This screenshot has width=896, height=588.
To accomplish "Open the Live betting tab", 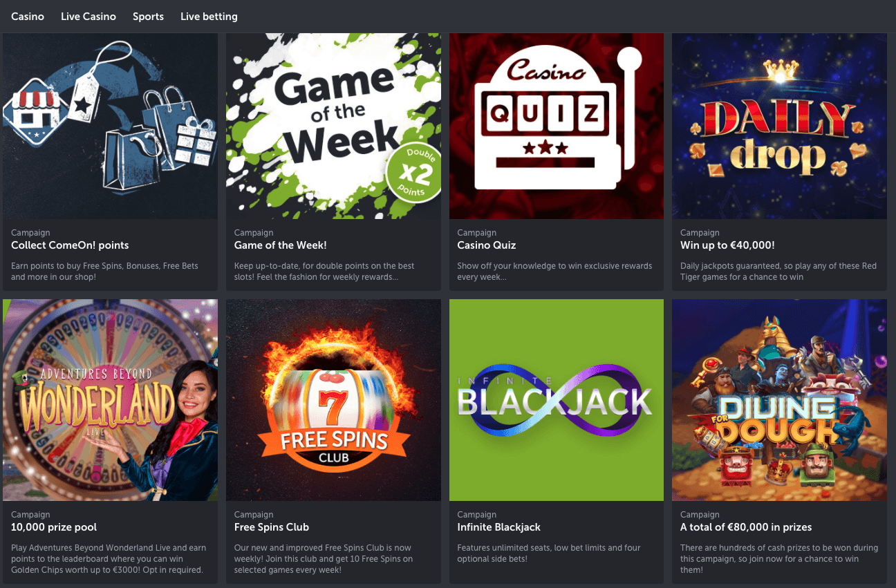I will click(209, 16).
